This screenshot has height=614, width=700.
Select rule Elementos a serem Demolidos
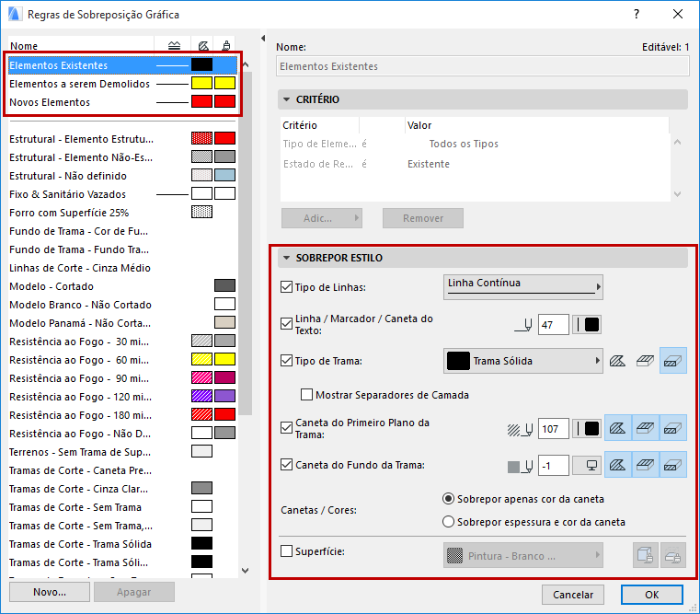tap(121, 84)
